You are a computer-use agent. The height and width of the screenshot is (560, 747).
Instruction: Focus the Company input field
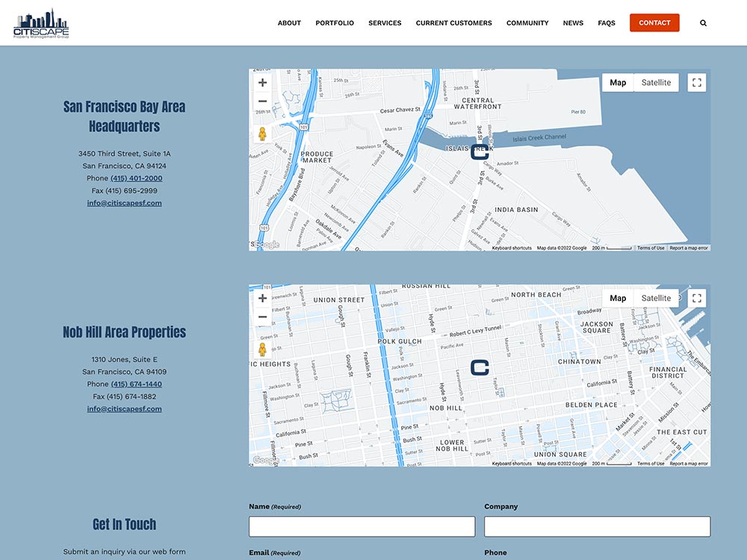598,526
